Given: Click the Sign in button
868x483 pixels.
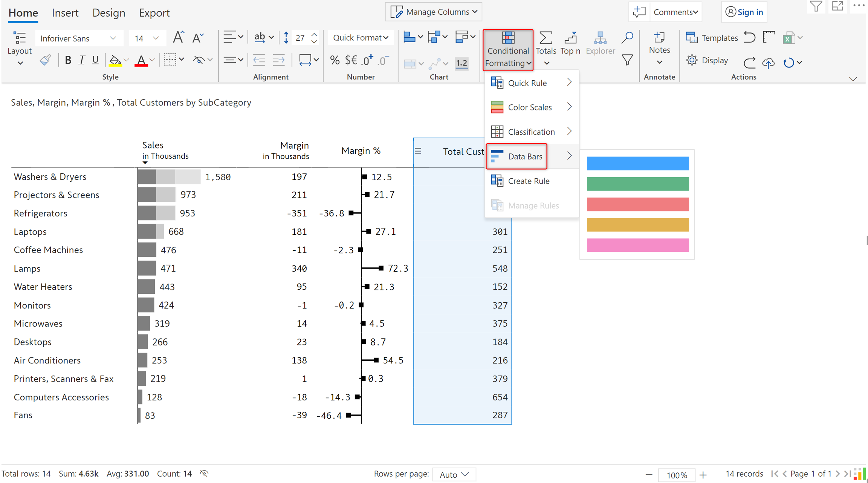Looking at the screenshot, I should 744,12.
